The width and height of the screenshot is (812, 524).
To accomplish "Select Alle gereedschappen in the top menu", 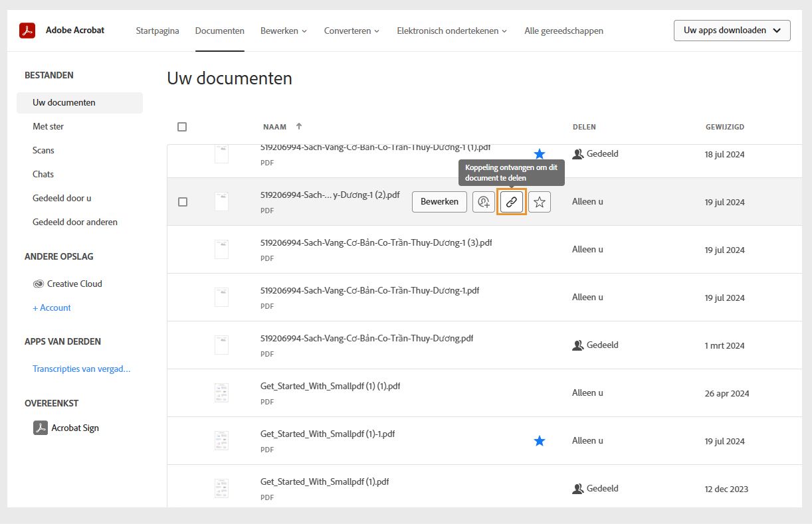I will point(563,31).
